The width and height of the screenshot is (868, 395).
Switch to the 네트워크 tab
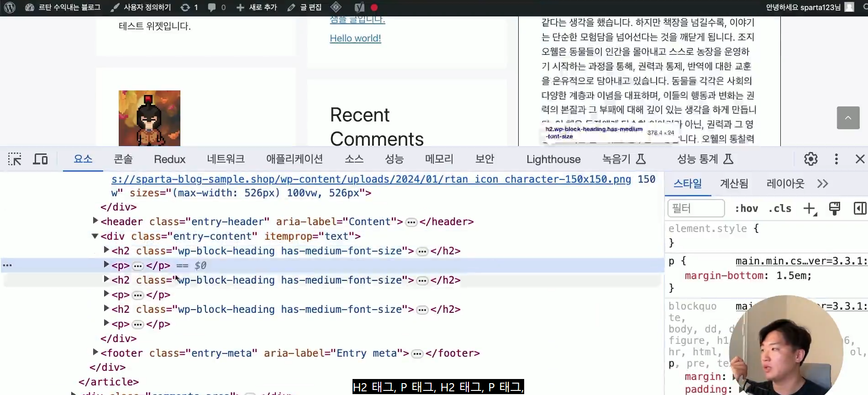pyautogui.click(x=226, y=159)
